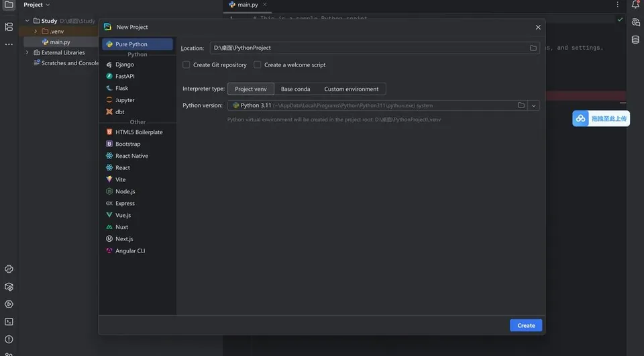Browse for Python interpreter path
The width and height of the screenshot is (644, 356).
tap(521, 105)
